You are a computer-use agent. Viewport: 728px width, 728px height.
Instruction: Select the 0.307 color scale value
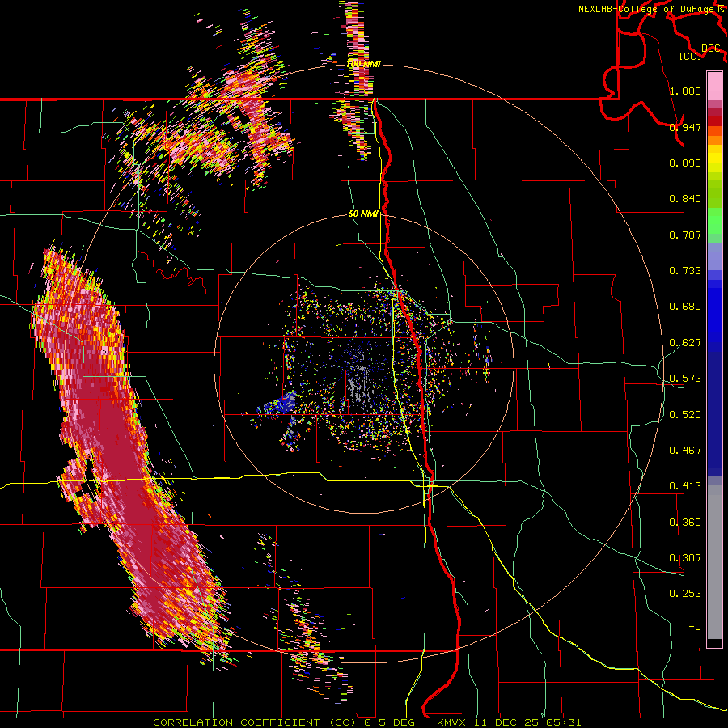[x=685, y=558]
